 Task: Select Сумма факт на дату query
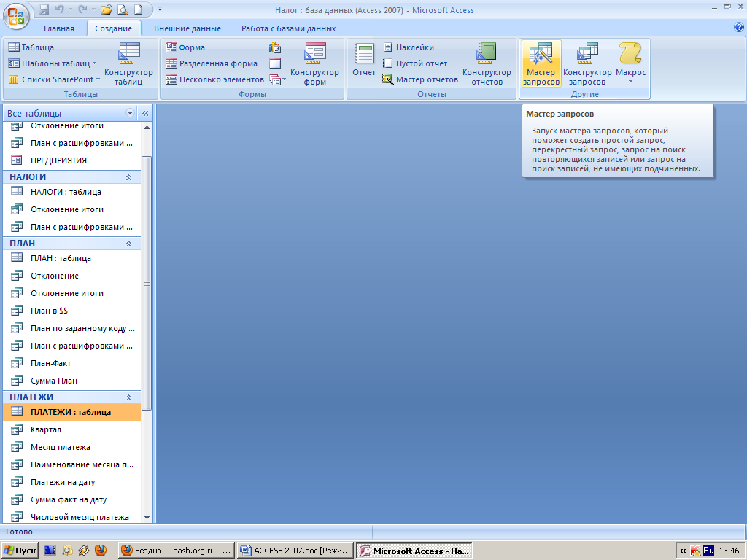(72, 499)
